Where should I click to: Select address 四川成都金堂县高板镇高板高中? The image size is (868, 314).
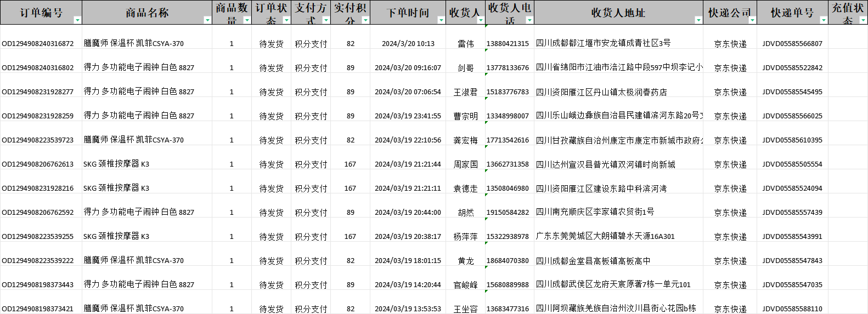(x=593, y=261)
